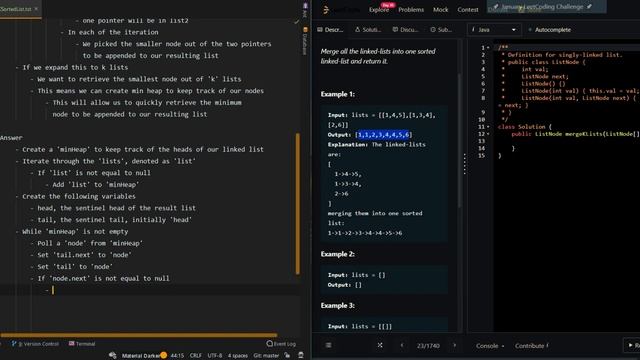Open the LeetCode logo home link

341,9
